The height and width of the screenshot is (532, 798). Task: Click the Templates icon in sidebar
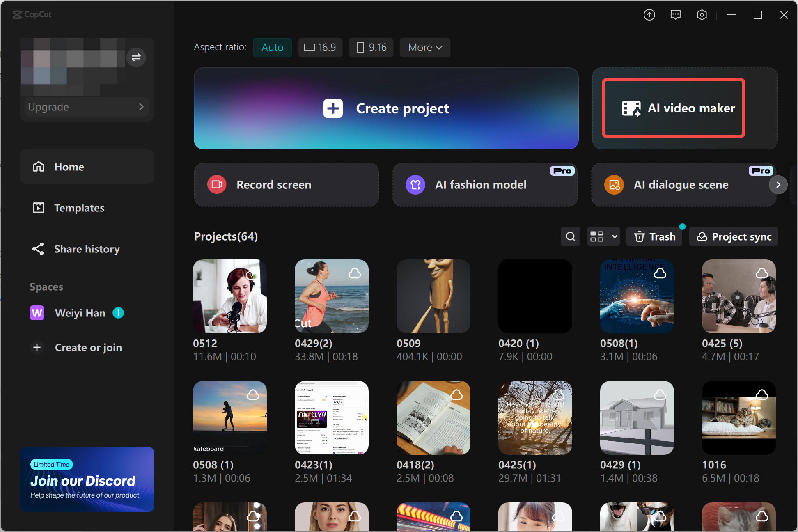pos(39,208)
